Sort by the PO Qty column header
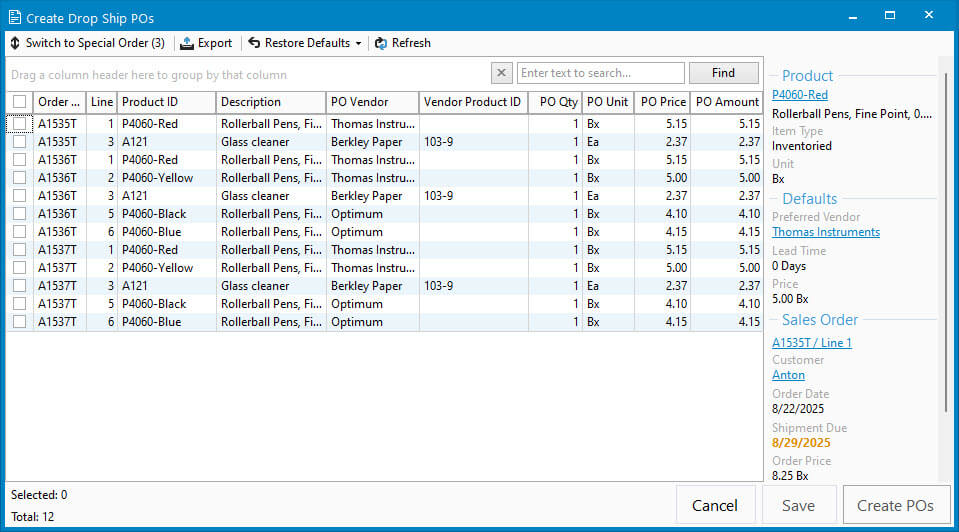This screenshot has height=532, width=959. point(555,102)
